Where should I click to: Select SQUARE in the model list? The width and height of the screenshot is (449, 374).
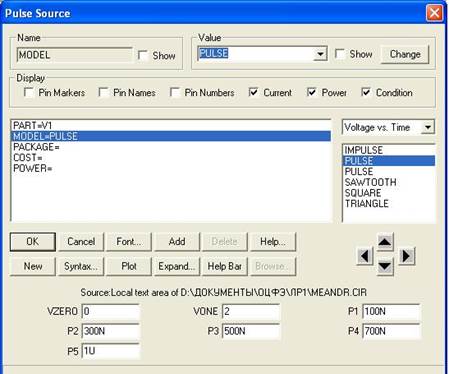[389, 193]
